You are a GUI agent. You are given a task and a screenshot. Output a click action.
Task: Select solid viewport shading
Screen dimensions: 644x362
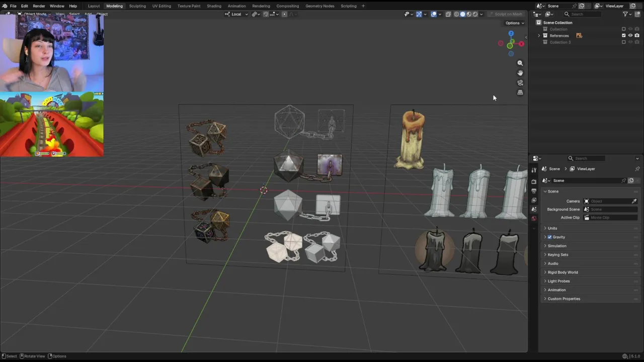point(463,14)
